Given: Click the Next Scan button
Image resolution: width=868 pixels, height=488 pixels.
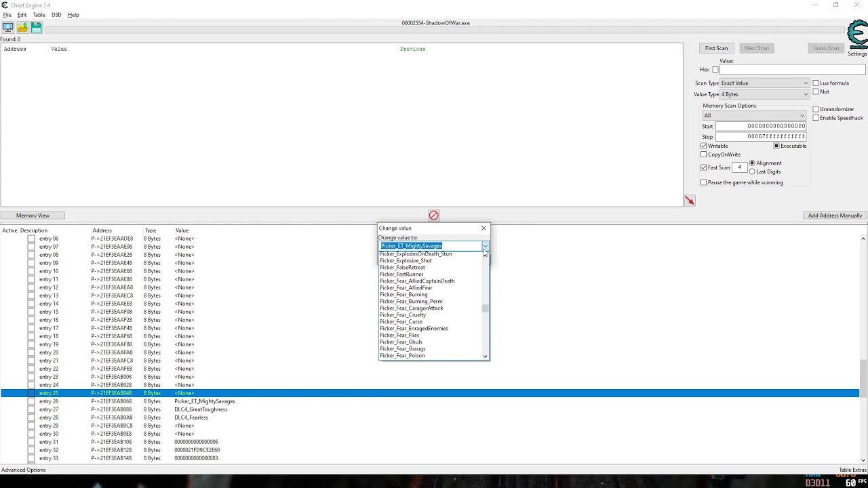Looking at the screenshot, I should [x=757, y=48].
